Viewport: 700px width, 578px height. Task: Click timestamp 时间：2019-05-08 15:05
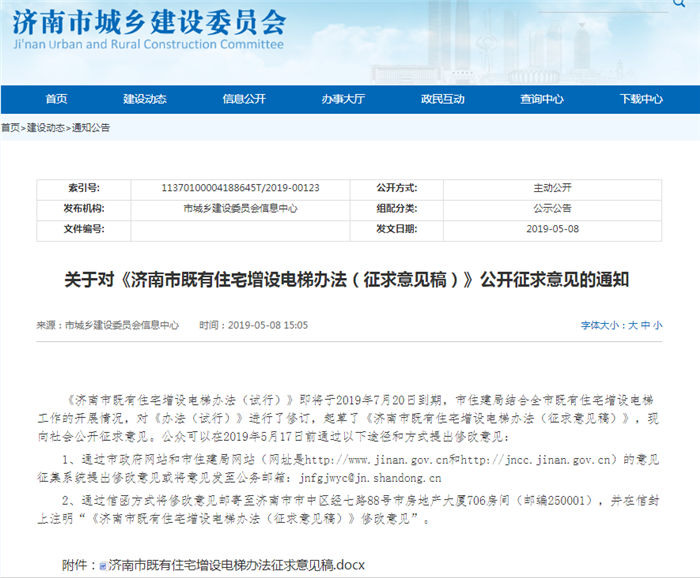(254, 325)
